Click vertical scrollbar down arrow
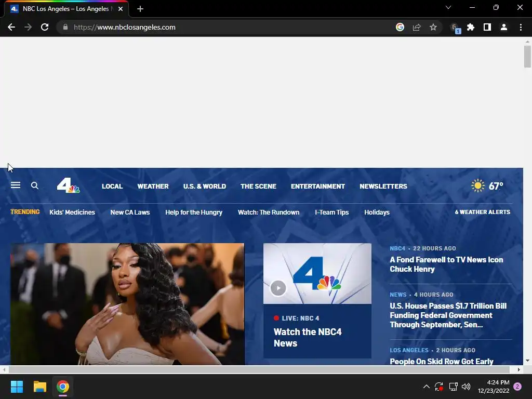532x399 pixels. coord(527,361)
